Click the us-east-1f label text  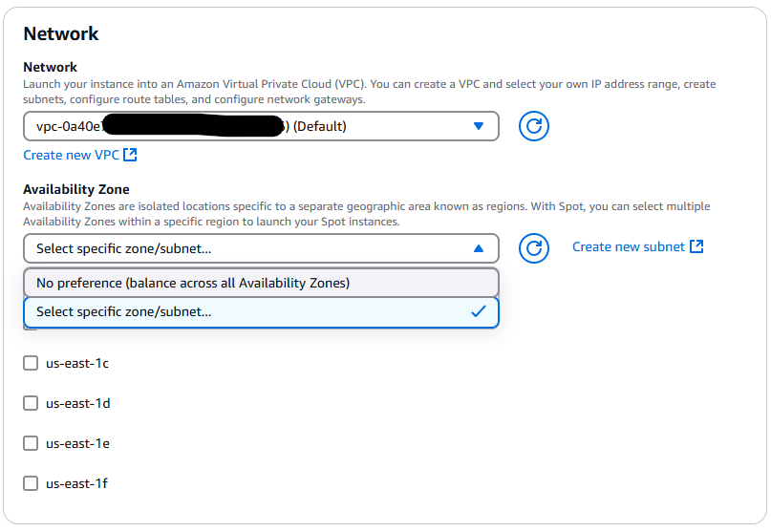coord(76,484)
